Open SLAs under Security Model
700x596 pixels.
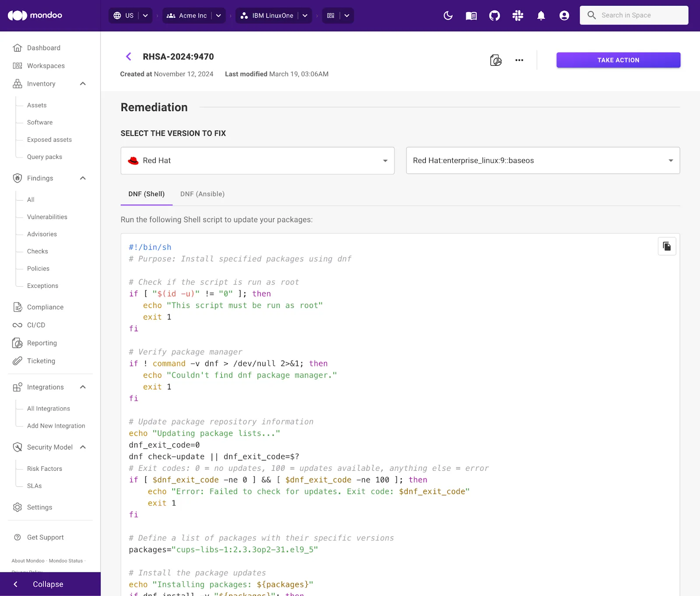point(35,486)
